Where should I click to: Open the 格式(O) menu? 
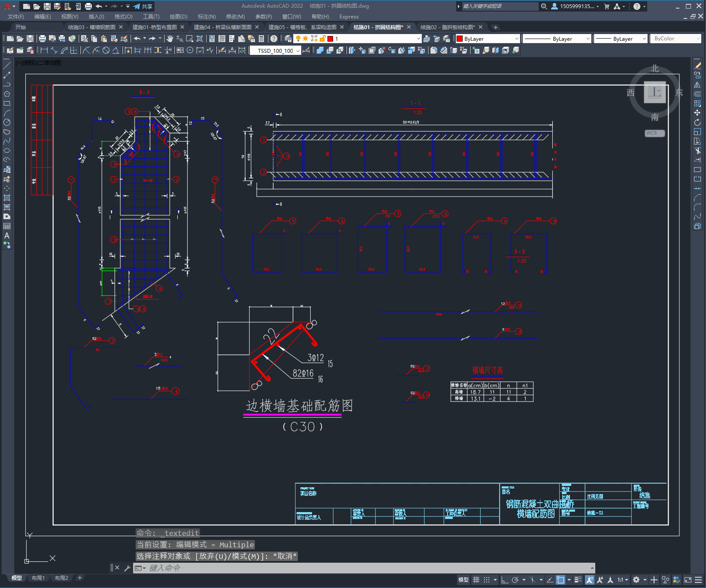coord(124,17)
